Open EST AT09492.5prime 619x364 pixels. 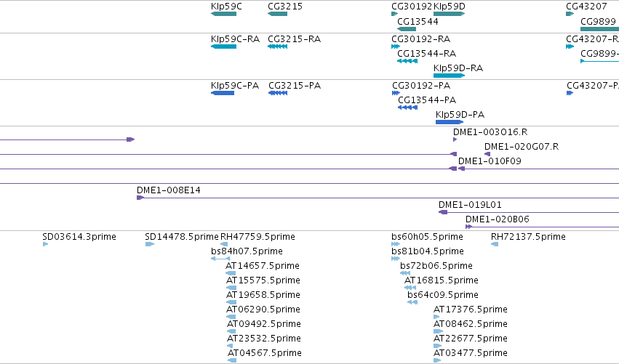231,331
